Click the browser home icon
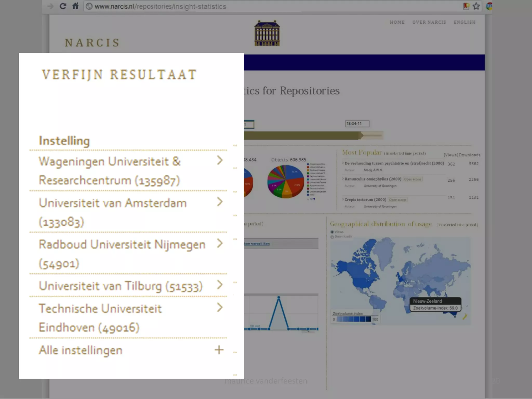532x399 pixels. (x=75, y=6)
